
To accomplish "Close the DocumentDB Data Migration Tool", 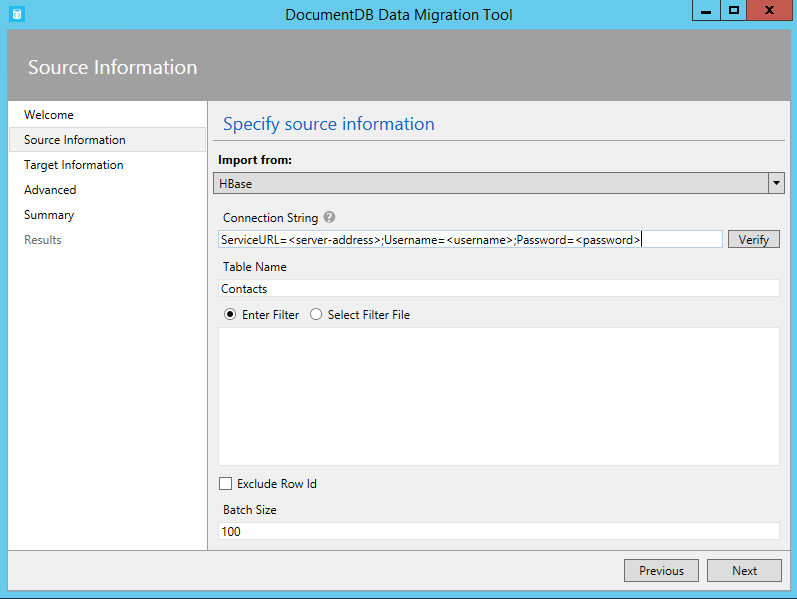I will (768, 11).
